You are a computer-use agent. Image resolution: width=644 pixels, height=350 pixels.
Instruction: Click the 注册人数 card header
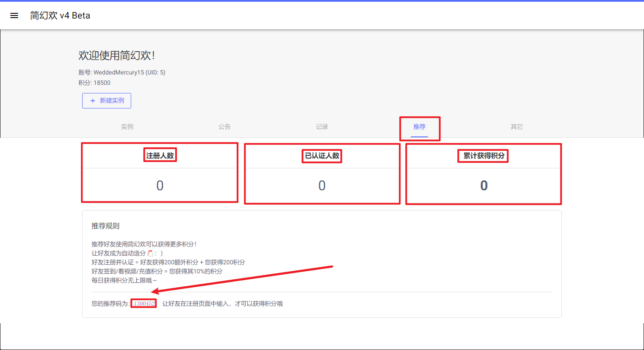pyautogui.click(x=160, y=155)
